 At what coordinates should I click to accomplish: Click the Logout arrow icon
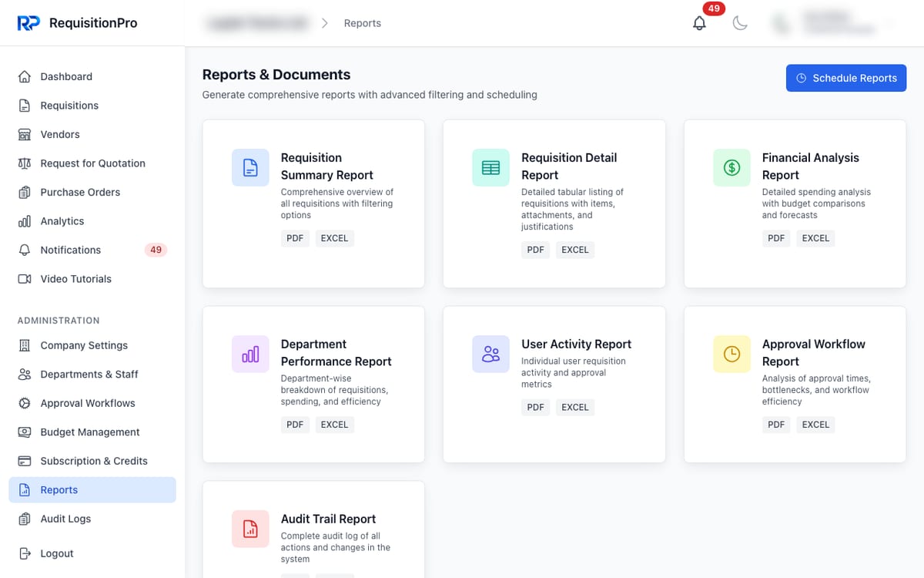coord(25,553)
